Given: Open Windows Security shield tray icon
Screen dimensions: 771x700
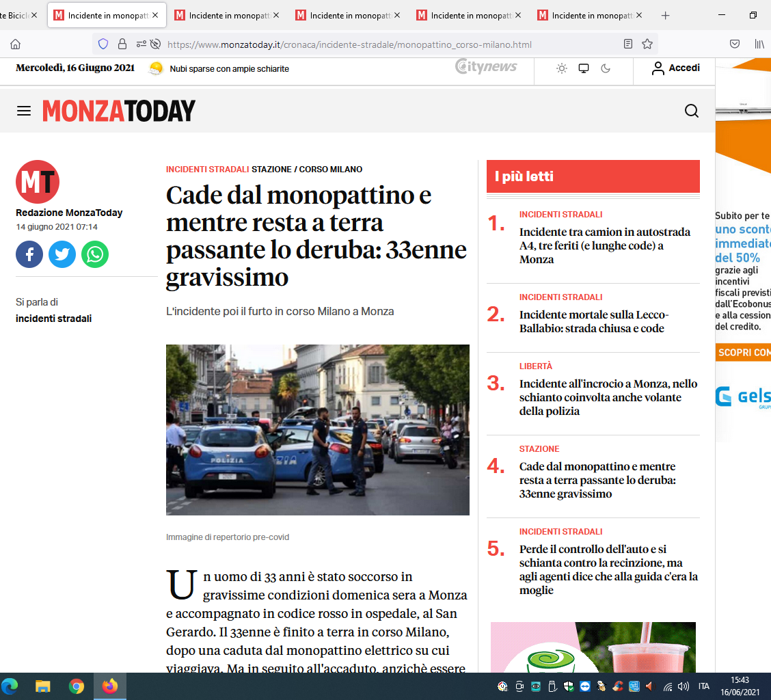Looking at the screenshot, I should point(569,686).
